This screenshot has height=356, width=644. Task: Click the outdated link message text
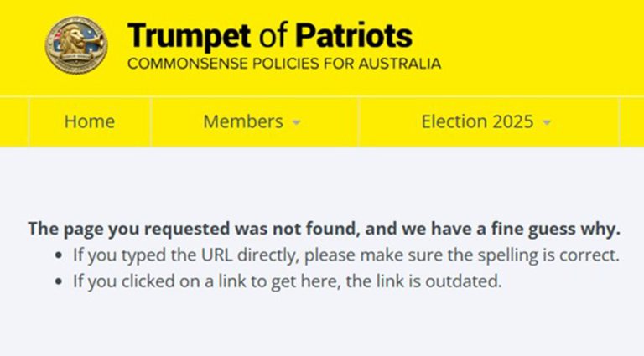point(287,281)
